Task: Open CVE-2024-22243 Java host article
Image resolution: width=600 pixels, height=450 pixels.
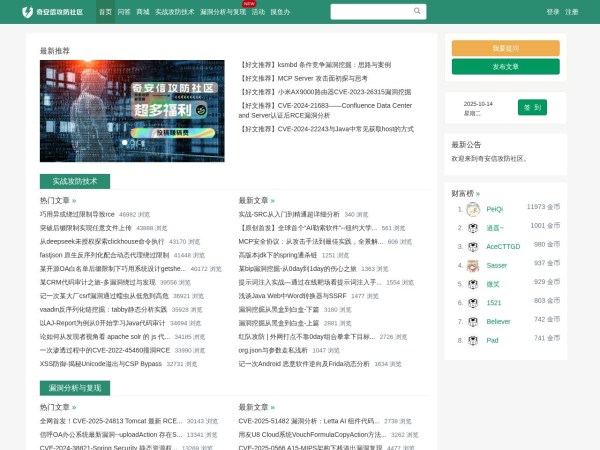Action: (326, 129)
